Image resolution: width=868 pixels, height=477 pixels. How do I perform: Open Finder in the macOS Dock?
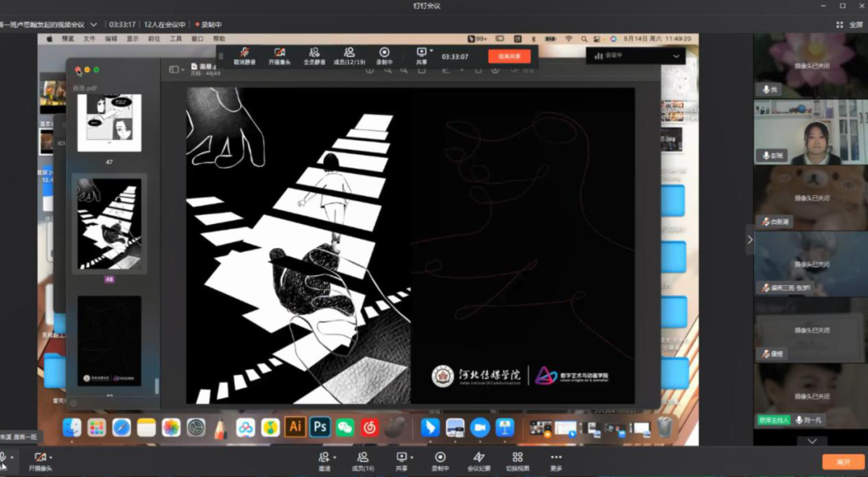click(x=72, y=428)
